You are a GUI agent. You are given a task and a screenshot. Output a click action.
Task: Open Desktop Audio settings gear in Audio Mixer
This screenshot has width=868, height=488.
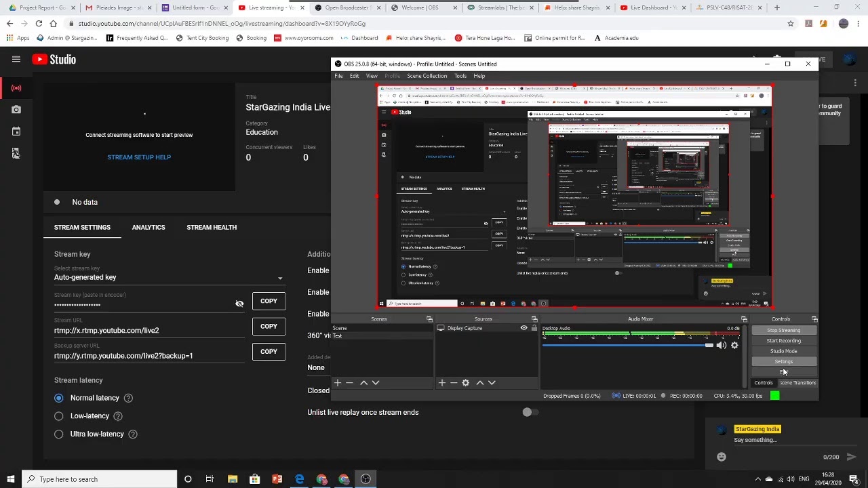734,345
